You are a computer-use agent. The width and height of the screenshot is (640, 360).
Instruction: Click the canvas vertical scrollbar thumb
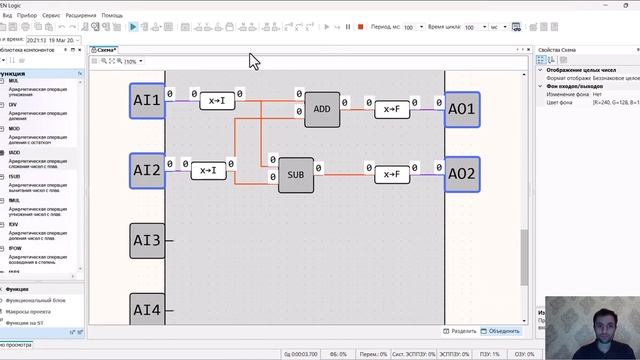(x=524, y=258)
